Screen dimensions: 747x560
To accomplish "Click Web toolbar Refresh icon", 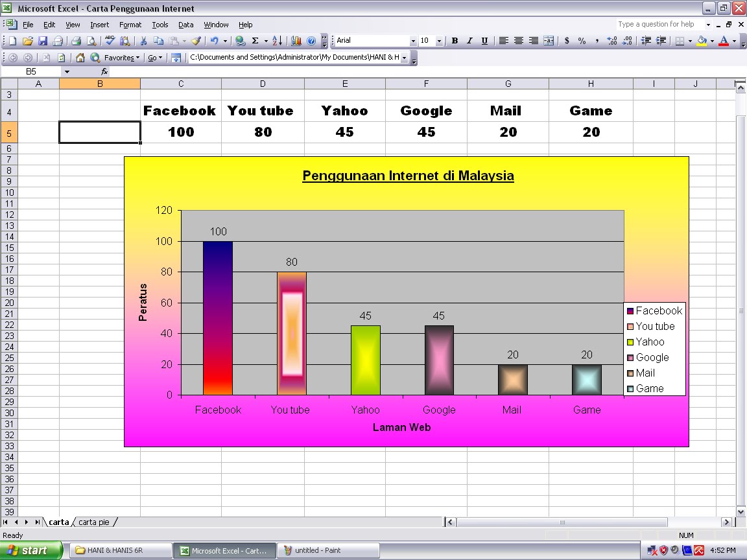I will click(61, 58).
